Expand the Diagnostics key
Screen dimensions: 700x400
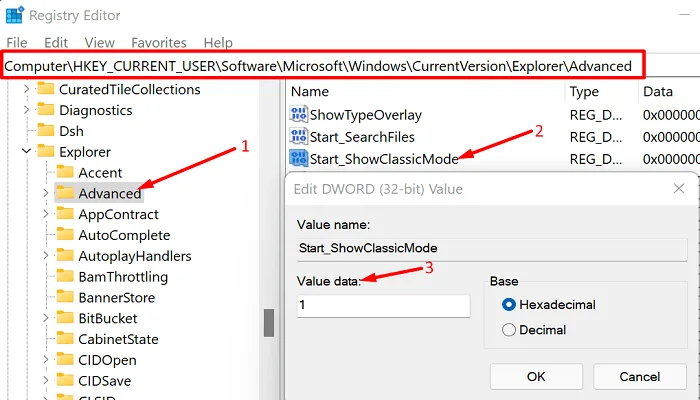click(26, 110)
